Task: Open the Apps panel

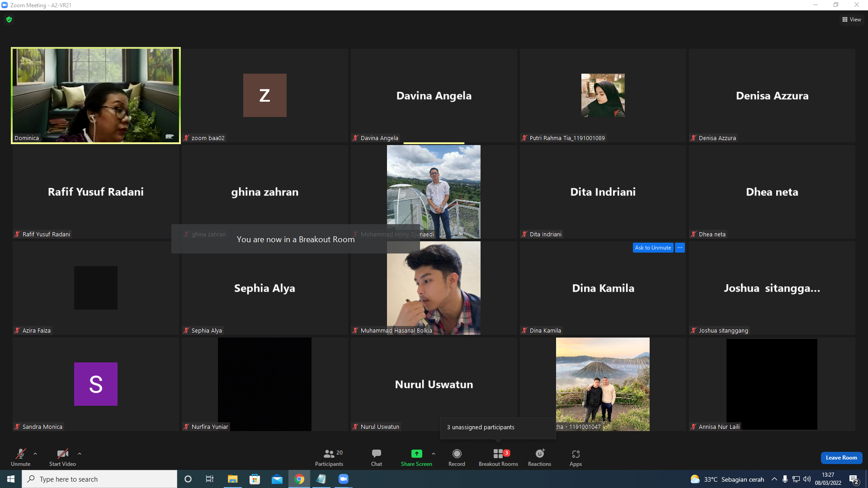Action: click(x=576, y=457)
